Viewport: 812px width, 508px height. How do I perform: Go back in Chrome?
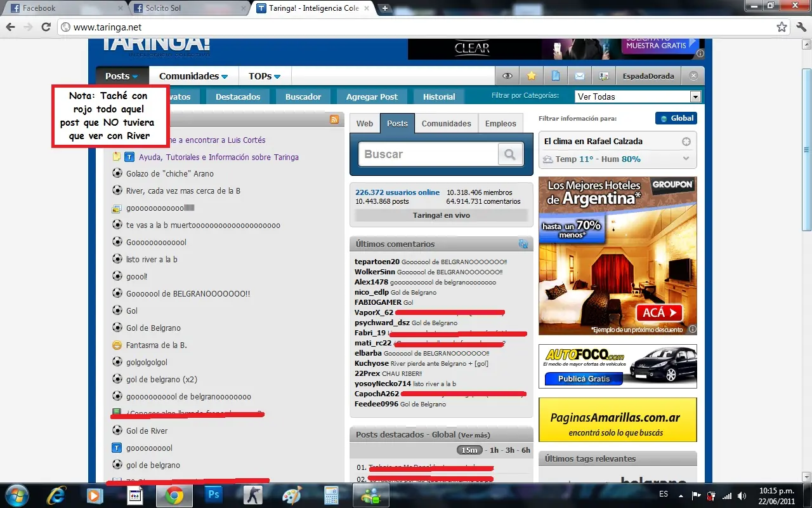10,27
